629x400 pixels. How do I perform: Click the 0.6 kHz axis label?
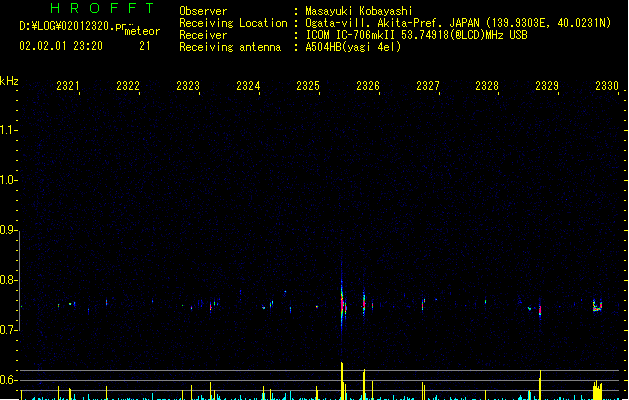[8, 380]
